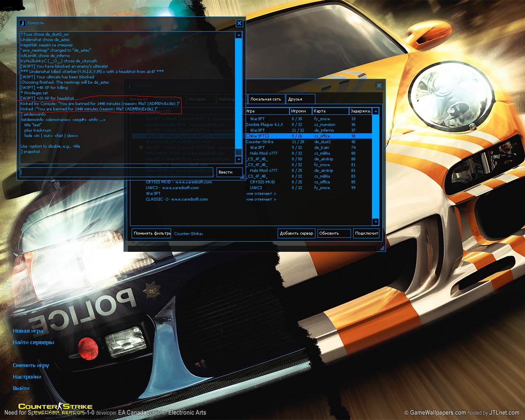Focus the console command input field
This screenshot has width=525, height=420.
coord(116,172)
